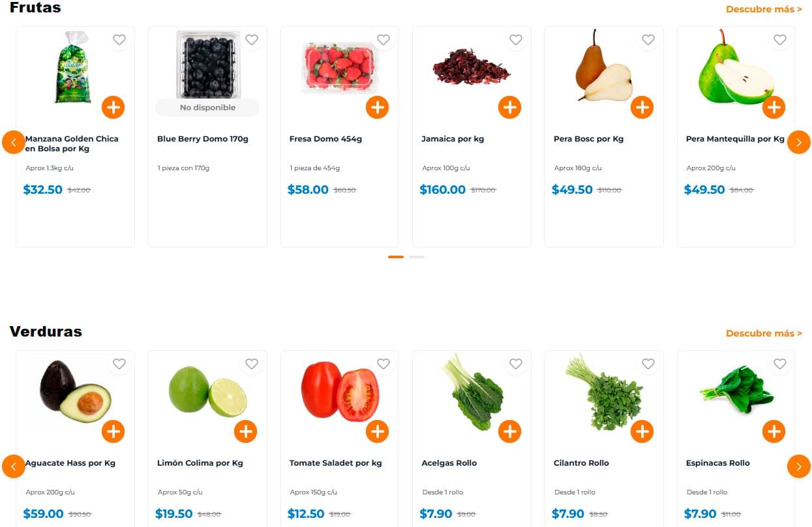Add Cilantro Rollo to cart
This screenshot has height=527, width=812.
click(x=642, y=431)
